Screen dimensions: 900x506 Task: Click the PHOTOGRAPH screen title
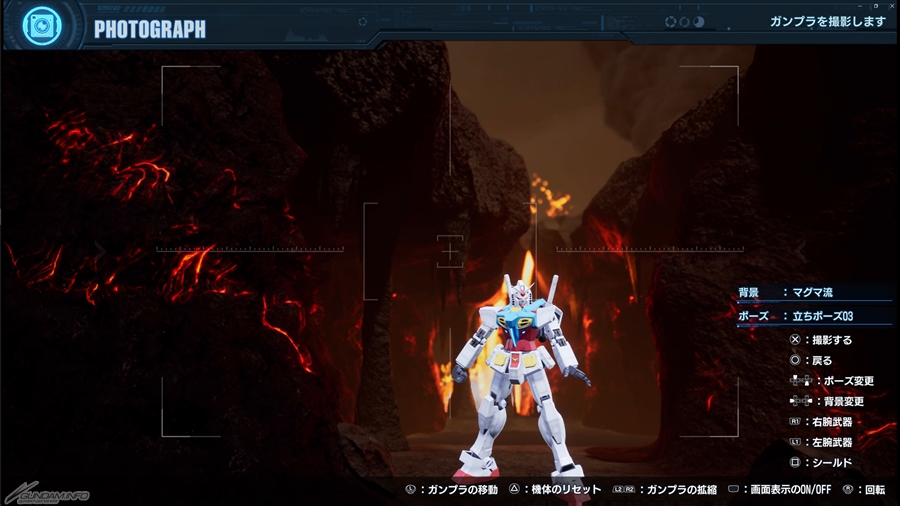(x=150, y=29)
